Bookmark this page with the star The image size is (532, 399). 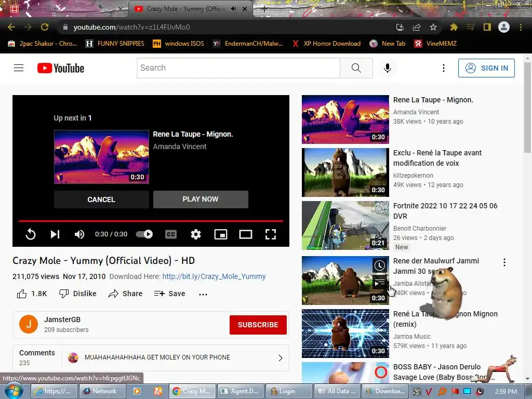pyautogui.click(x=433, y=27)
